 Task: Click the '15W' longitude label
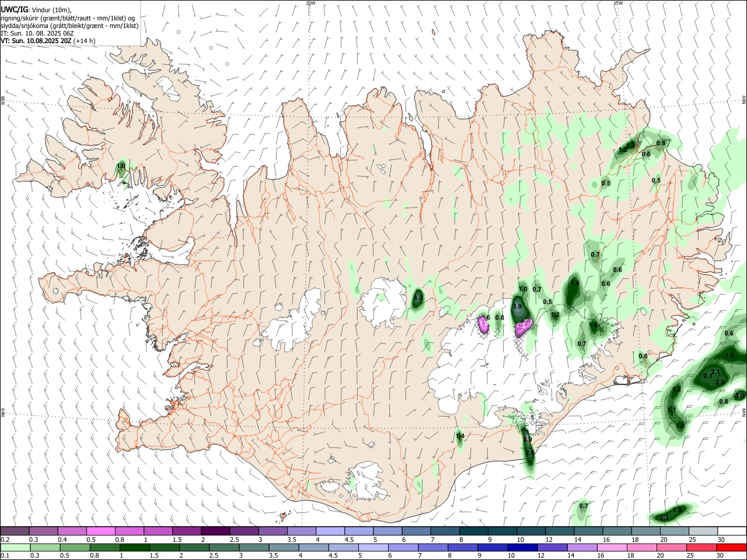(x=618, y=3)
